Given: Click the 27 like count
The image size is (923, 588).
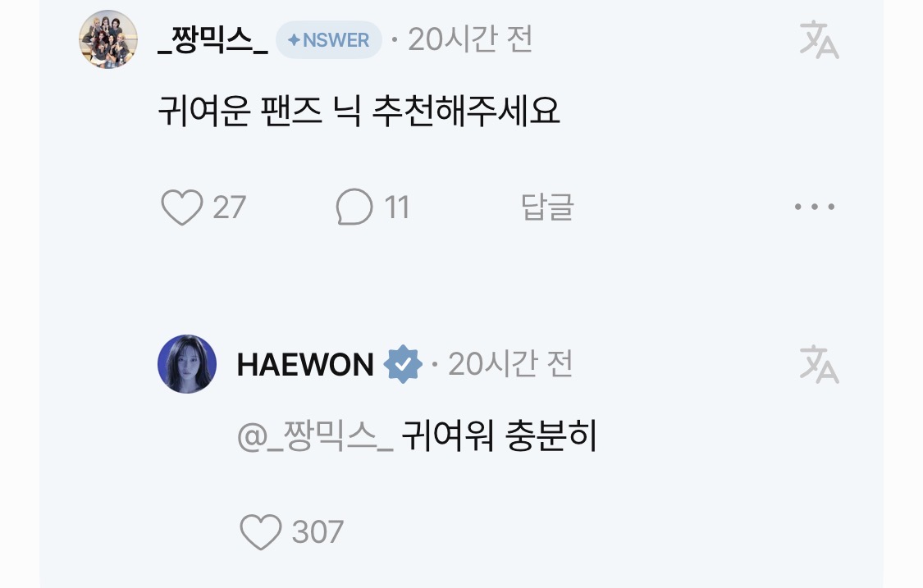Looking at the screenshot, I should click(x=229, y=207).
